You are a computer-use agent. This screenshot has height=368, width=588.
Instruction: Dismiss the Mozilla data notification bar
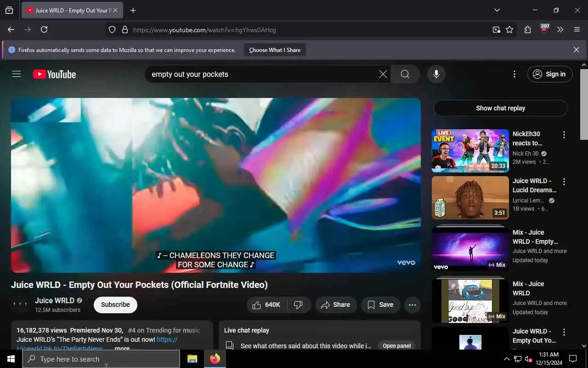click(576, 50)
